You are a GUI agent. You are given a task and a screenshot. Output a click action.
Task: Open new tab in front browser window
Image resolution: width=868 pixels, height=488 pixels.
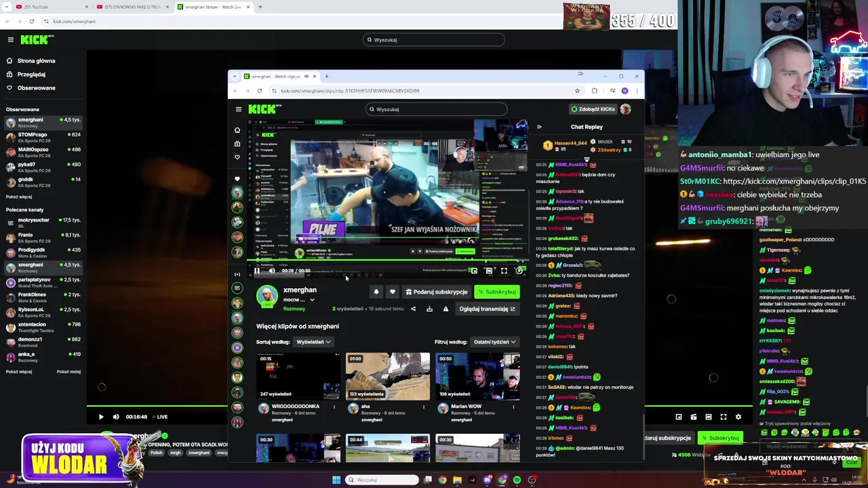(326, 77)
